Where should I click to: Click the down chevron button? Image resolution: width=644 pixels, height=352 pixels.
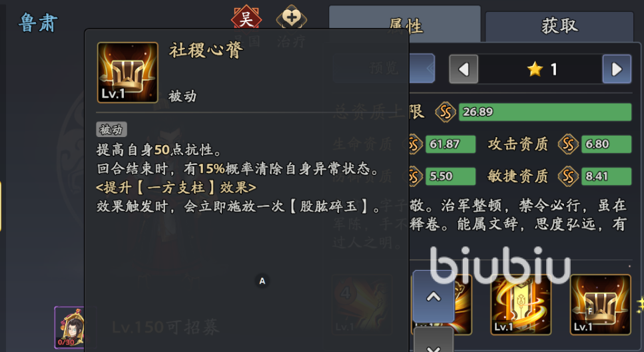point(434,341)
